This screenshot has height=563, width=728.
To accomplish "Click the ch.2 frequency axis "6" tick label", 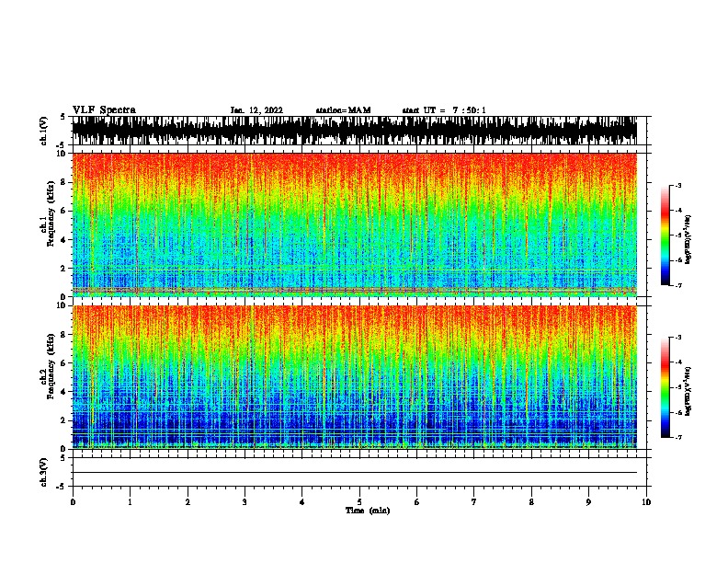I will (63, 363).
